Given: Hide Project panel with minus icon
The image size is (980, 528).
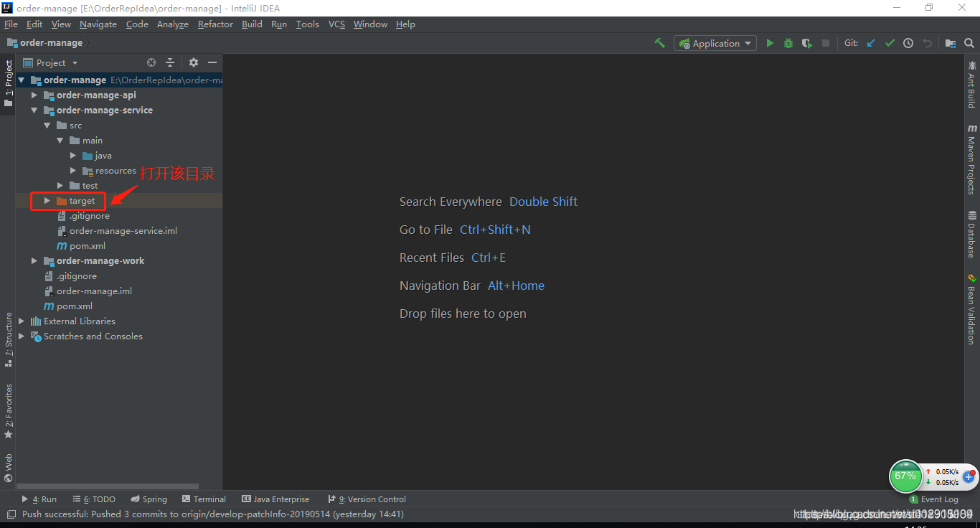Looking at the screenshot, I should tap(212, 63).
